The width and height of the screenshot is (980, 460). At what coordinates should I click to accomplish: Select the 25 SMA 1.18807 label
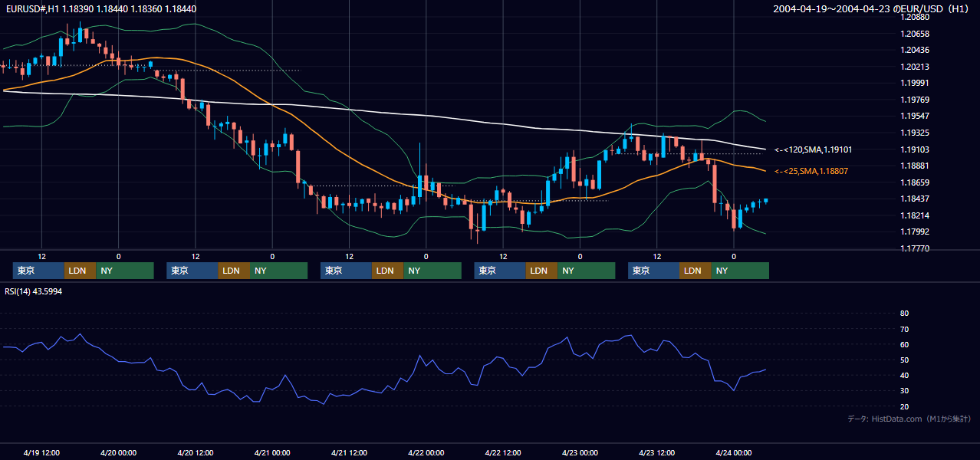(x=811, y=171)
